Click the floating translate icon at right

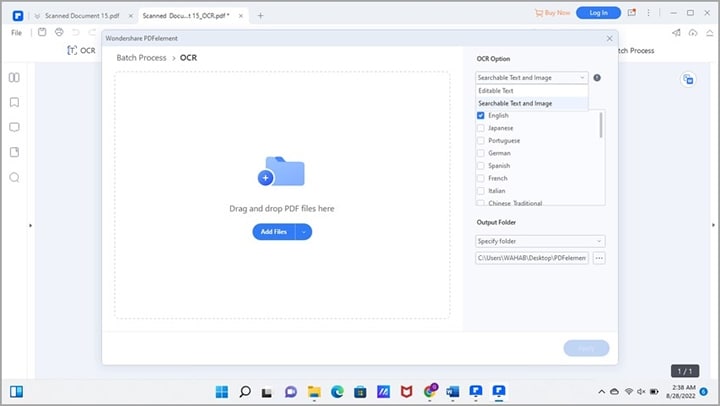coord(688,79)
